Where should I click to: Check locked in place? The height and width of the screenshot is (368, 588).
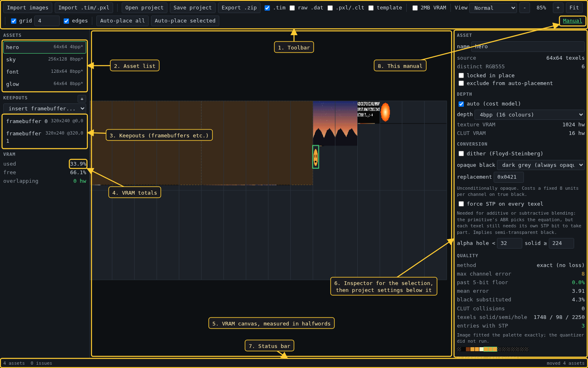pos(461,76)
